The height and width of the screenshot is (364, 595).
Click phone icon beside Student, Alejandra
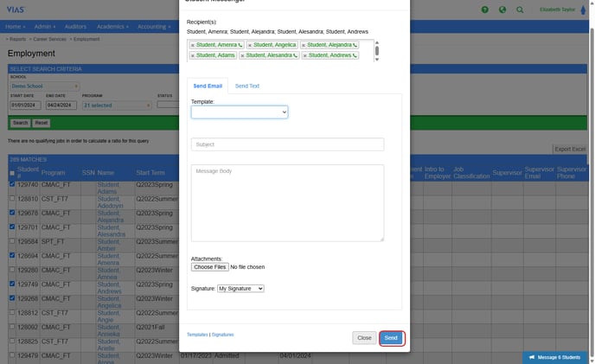[354, 45]
